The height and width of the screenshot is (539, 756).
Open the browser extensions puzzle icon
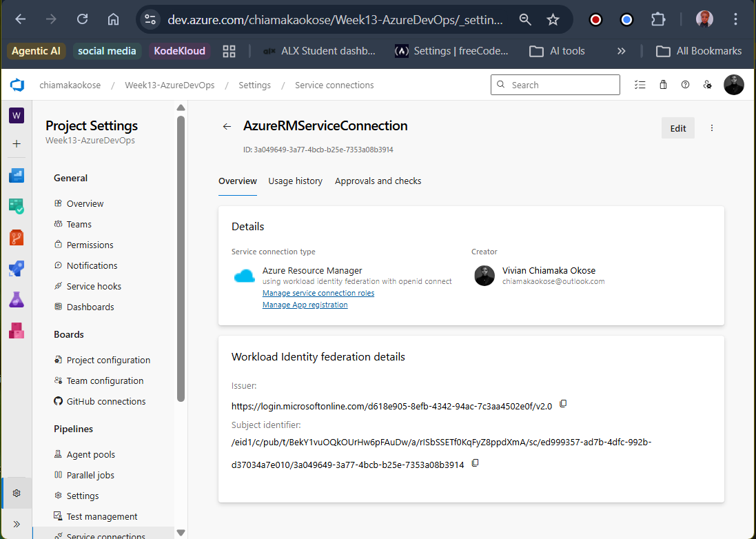(657, 19)
